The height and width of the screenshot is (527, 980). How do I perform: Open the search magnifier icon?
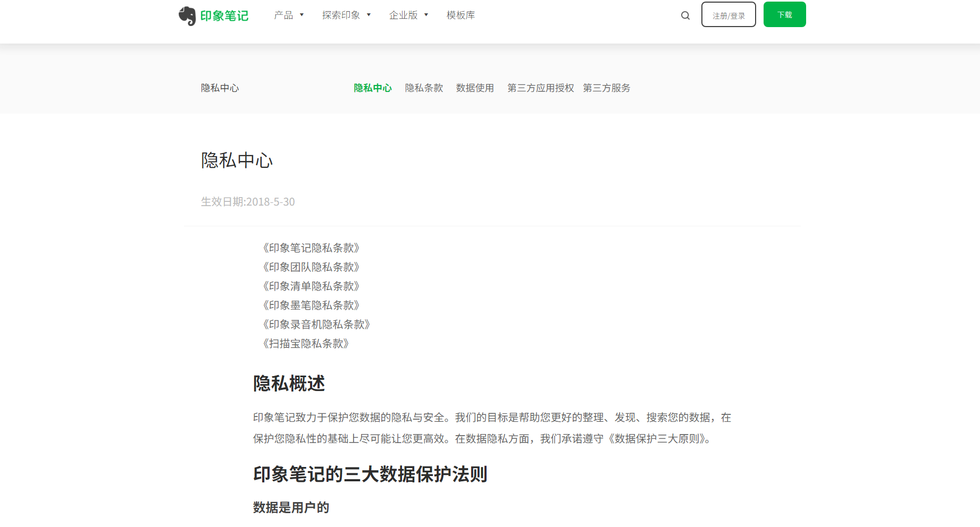685,15
